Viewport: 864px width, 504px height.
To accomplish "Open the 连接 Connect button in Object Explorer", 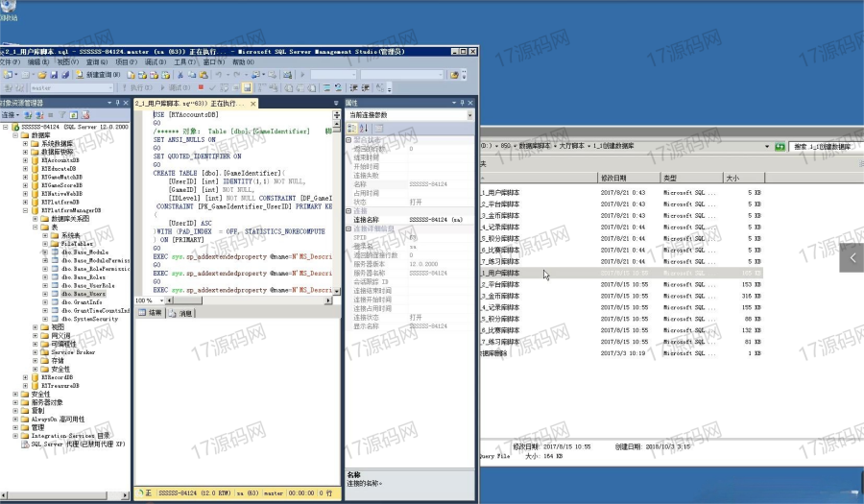I will [10, 115].
